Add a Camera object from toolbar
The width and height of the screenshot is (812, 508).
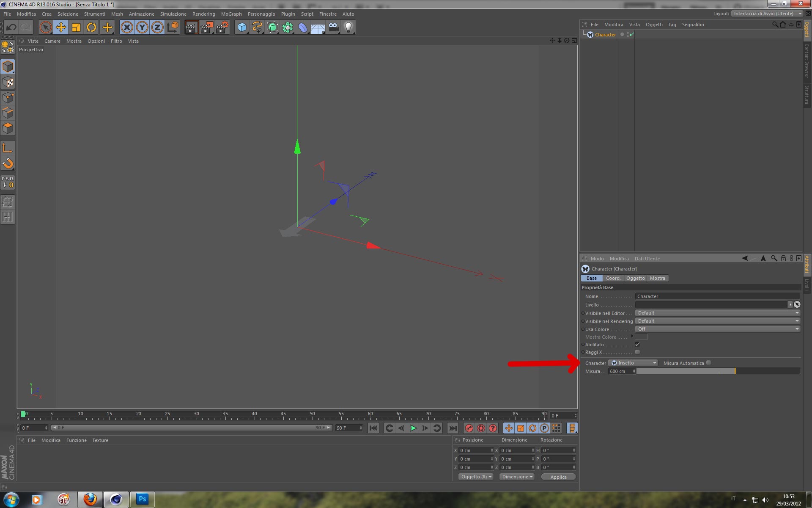coord(333,28)
